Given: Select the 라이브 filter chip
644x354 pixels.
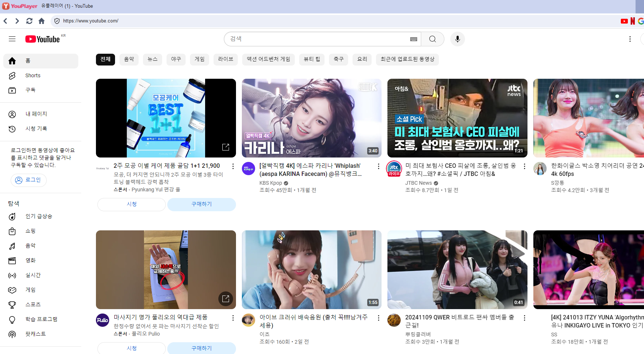Looking at the screenshot, I should point(226,59).
